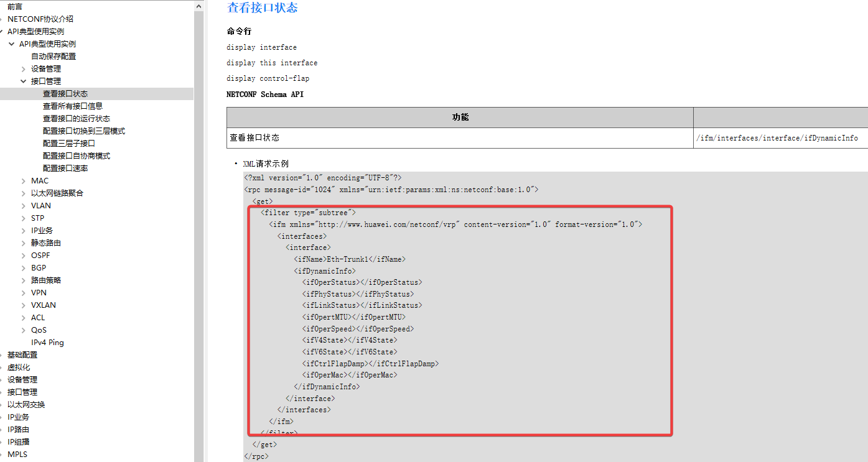The height and width of the screenshot is (462, 868).
Task: Click the <?xml version="1.0" code line
Action: [322, 178]
